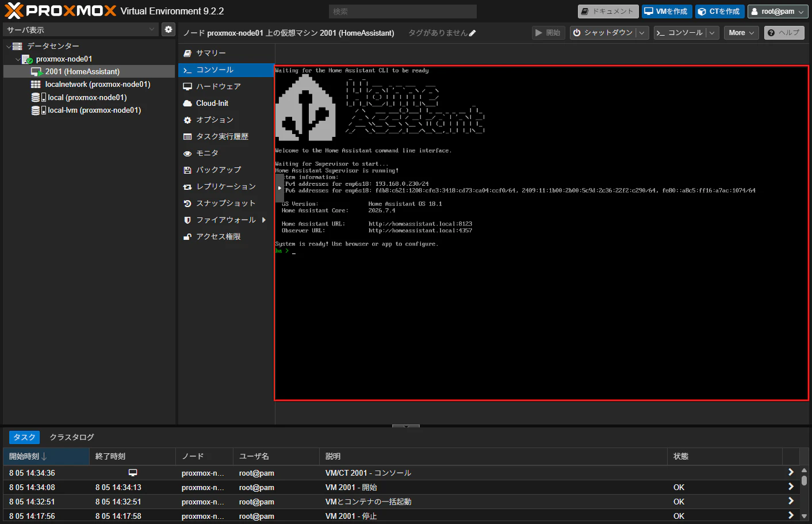Sort by ノード column header
This screenshot has width=812, height=524.
coord(204,456)
